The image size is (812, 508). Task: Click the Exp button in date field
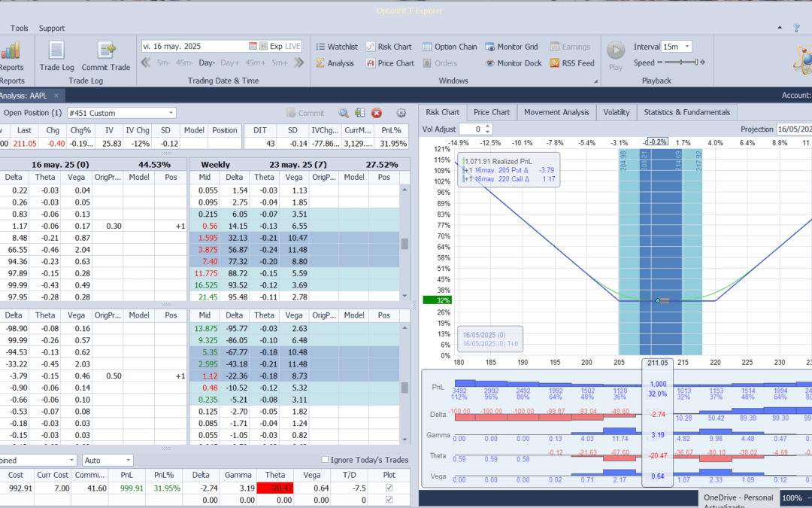point(276,46)
